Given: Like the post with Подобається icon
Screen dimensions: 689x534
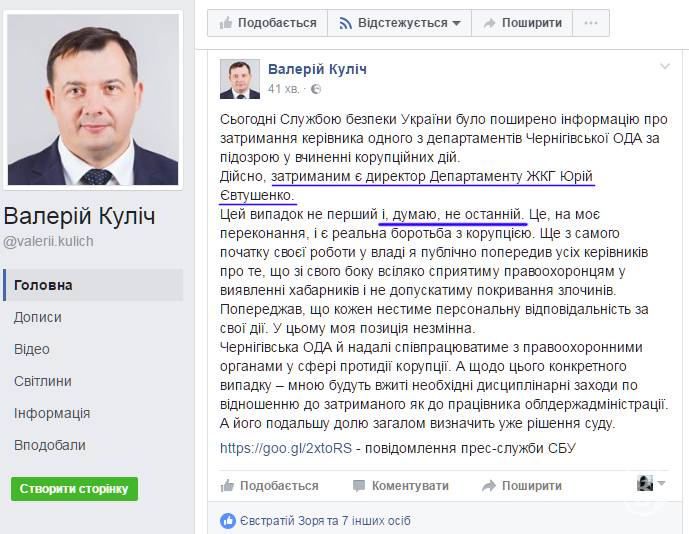Looking at the screenshot, I should pos(227,486).
